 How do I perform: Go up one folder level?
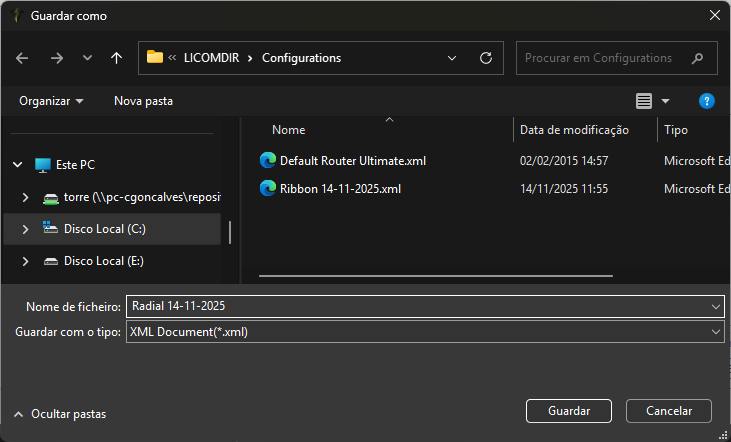tap(117, 58)
